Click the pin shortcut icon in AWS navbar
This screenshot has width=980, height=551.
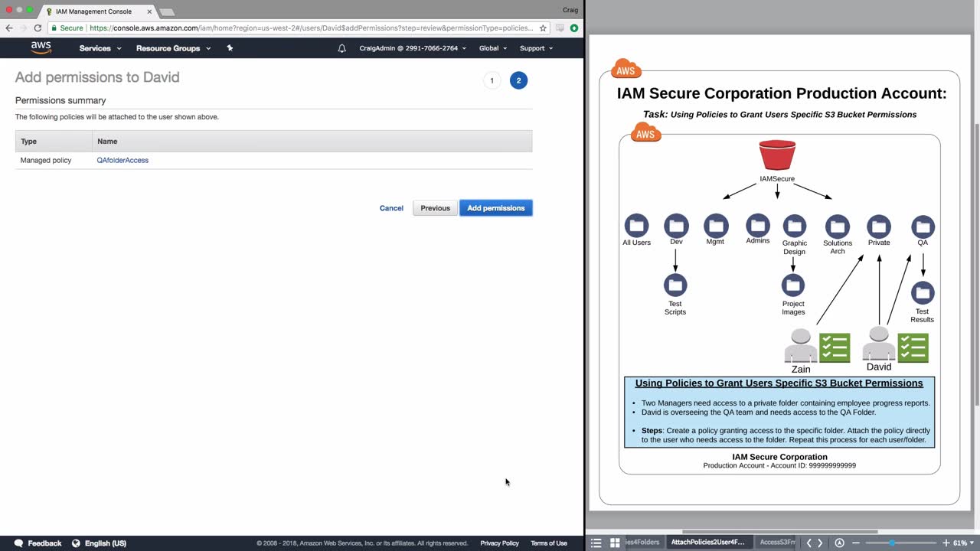230,47
